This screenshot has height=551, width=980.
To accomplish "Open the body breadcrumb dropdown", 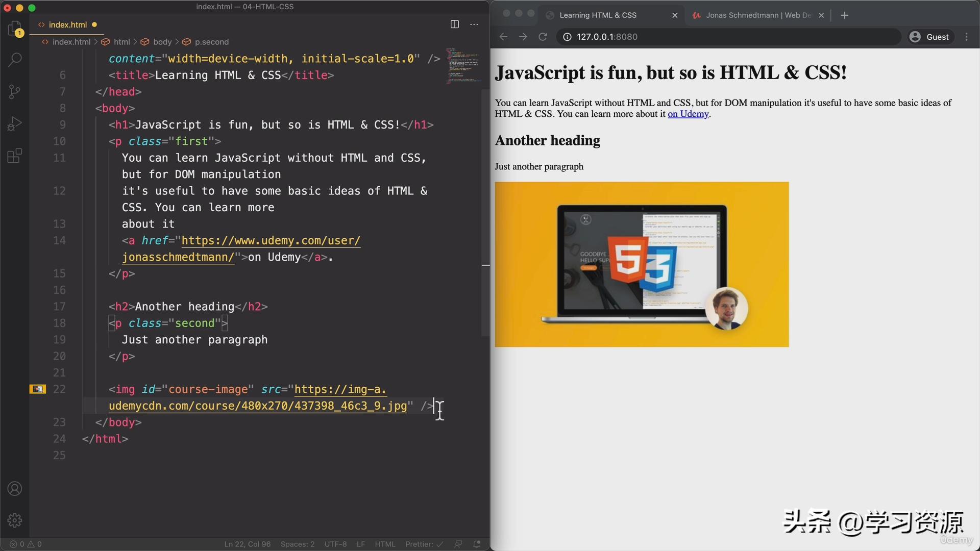I will 162,42.
